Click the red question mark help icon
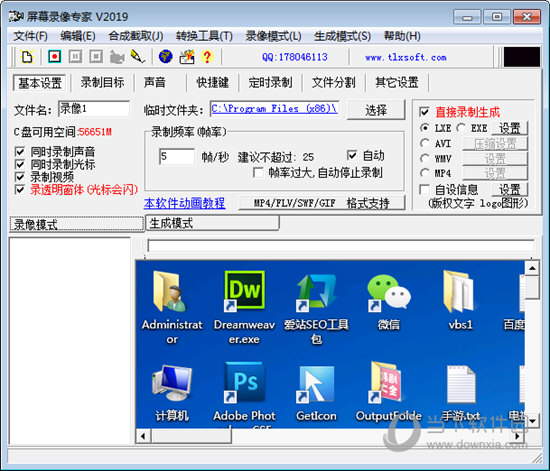The height and width of the screenshot is (471, 550). (x=207, y=56)
